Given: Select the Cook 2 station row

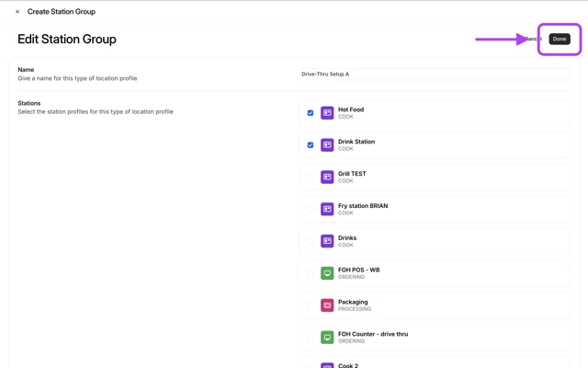Looking at the screenshot, I should (434, 363).
